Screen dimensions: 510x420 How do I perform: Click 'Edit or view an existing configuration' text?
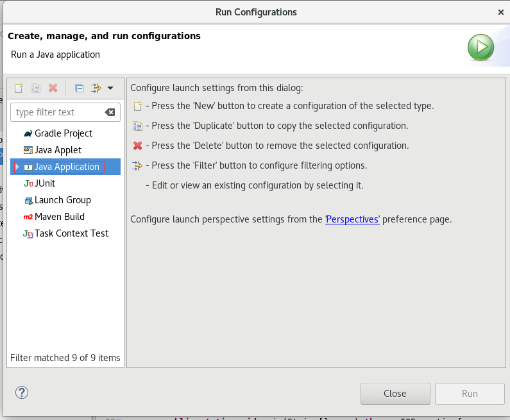pos(227,185)
